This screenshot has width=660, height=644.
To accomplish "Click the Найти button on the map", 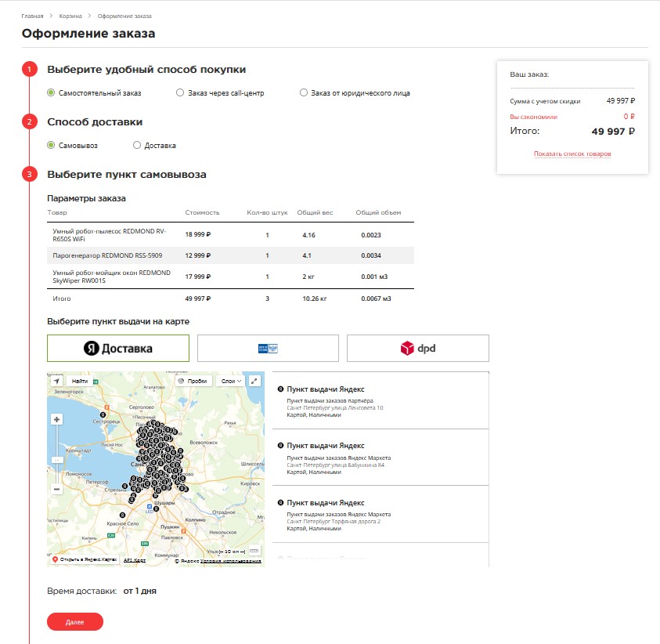I will pos(80,382).
